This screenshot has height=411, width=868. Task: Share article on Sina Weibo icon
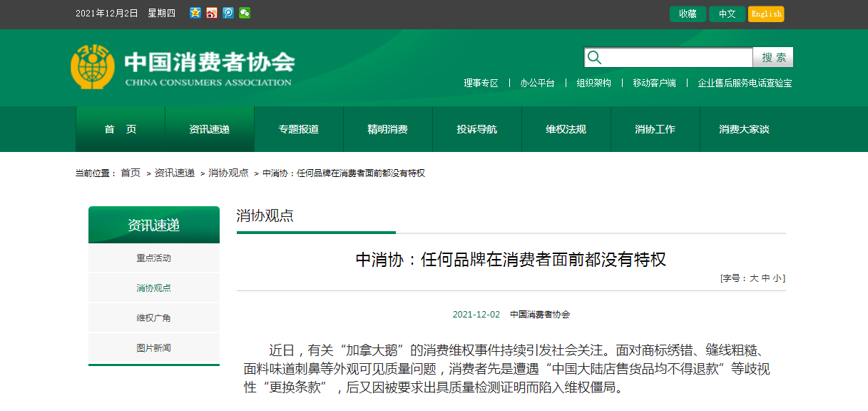pyautogui.click(x=212, y=13)
